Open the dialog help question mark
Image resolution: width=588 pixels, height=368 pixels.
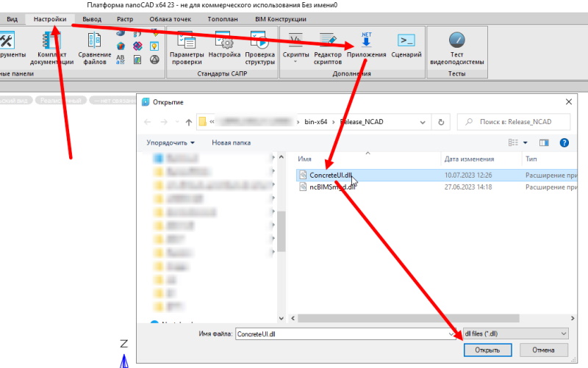[x=564, y=142]
